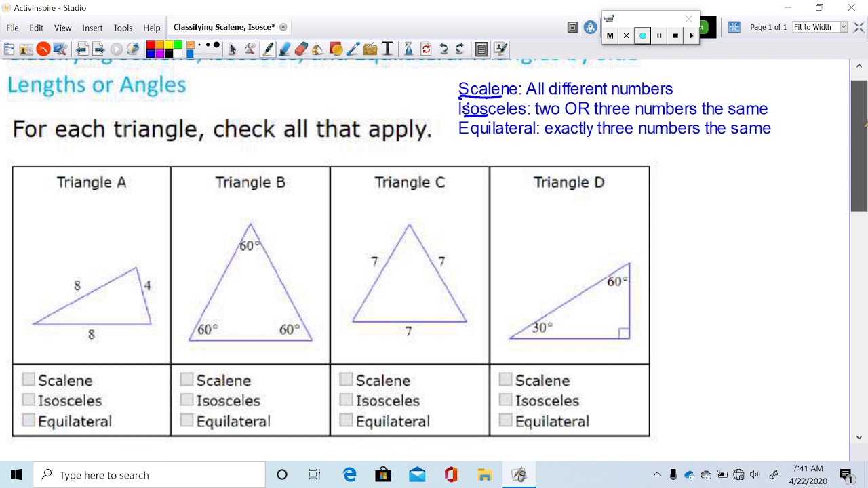Screen dimensions: 868x488
Task: Click the Windows search box
Action: tap(149, 474)
